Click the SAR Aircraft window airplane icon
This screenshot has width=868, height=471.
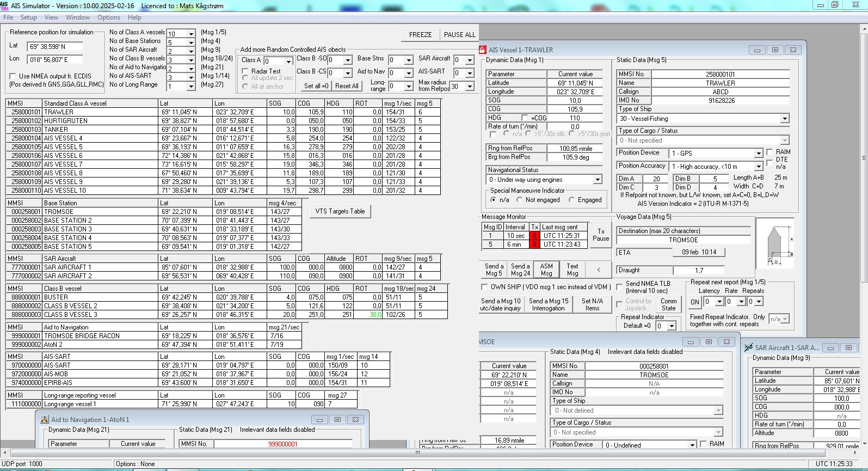point(748,347)
